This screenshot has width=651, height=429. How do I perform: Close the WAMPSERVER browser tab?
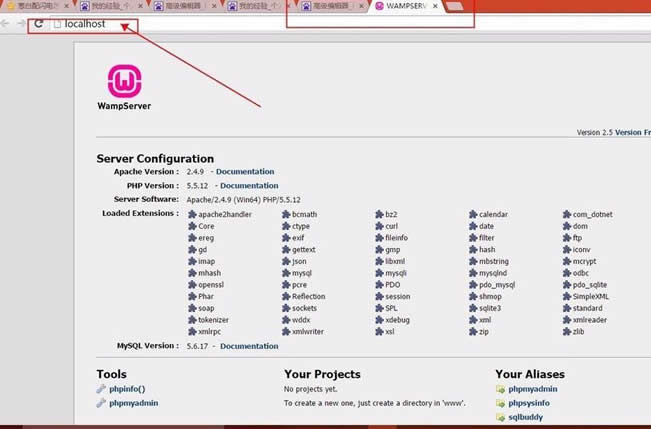click(434, 6)
